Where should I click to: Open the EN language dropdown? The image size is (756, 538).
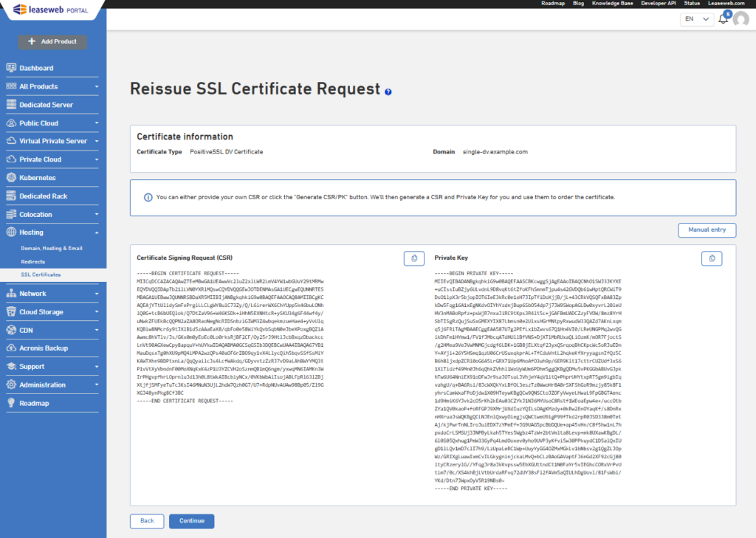click(697, 18)
